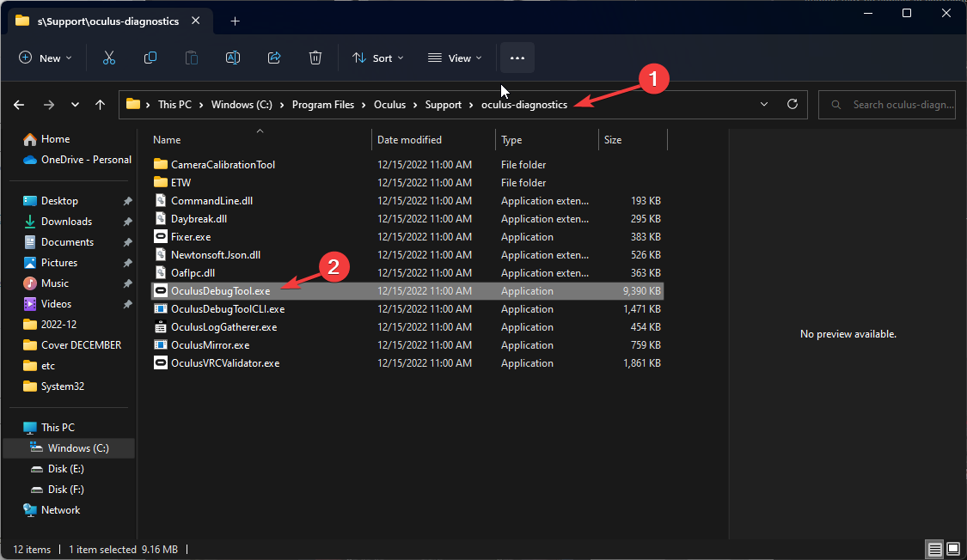967x560 pixels.
Task: Select the OculusMirror.exe file icon
Action: [161, 345]
